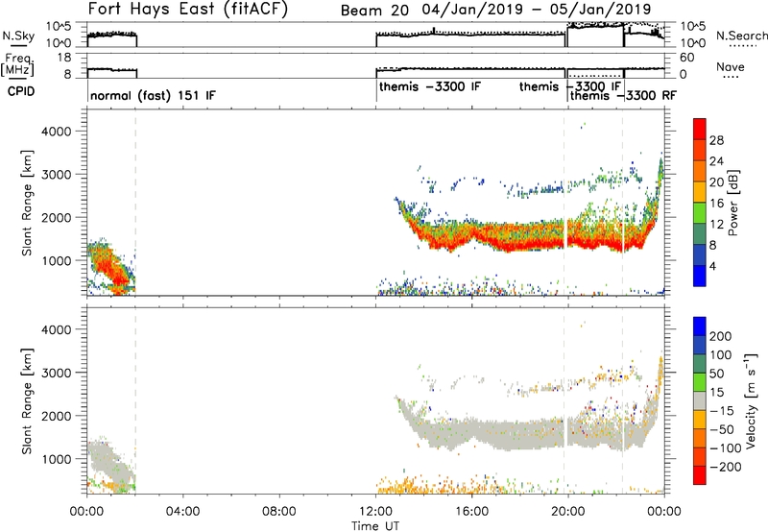This screenshot has width=768, height=532.
Task: Click the 'N.Search' legend label
Action: [x=741, y=36]
